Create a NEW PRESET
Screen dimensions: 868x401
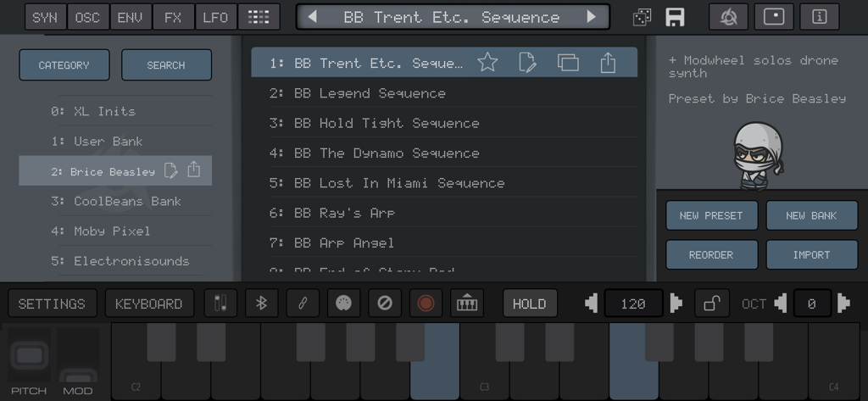click(711, 215)
